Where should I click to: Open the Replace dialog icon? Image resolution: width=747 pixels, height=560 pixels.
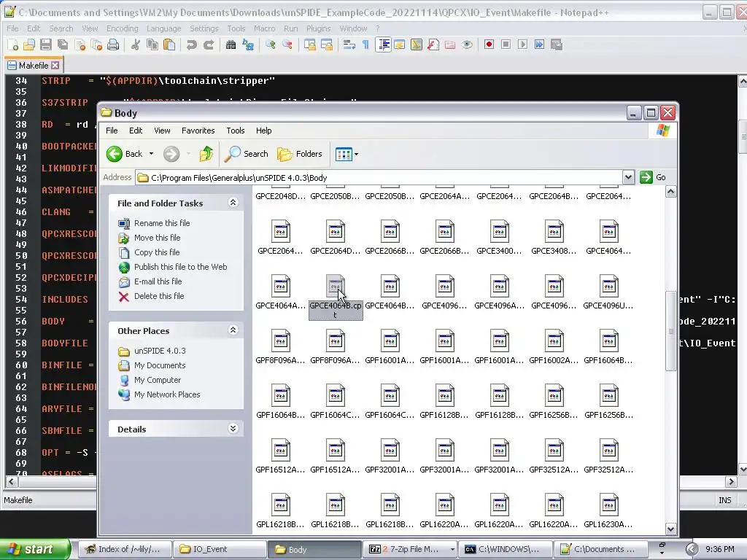point(248,44)
